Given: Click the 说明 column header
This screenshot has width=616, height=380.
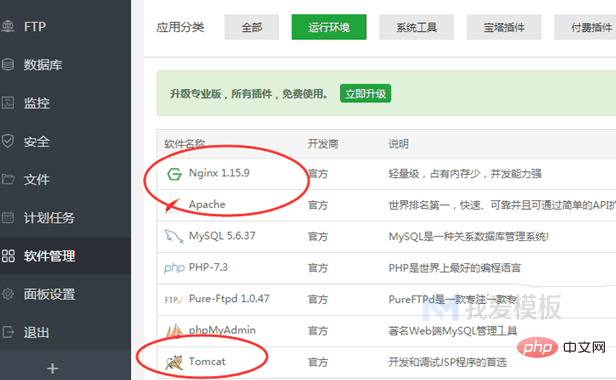Looking at the screenshot, I should [398, 144].
